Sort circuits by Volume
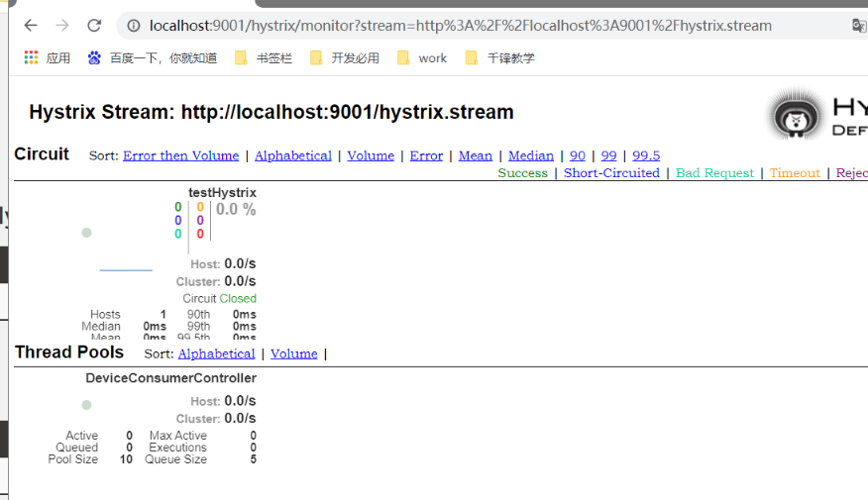This screenshot has height=500, width=868. point(371,156)
